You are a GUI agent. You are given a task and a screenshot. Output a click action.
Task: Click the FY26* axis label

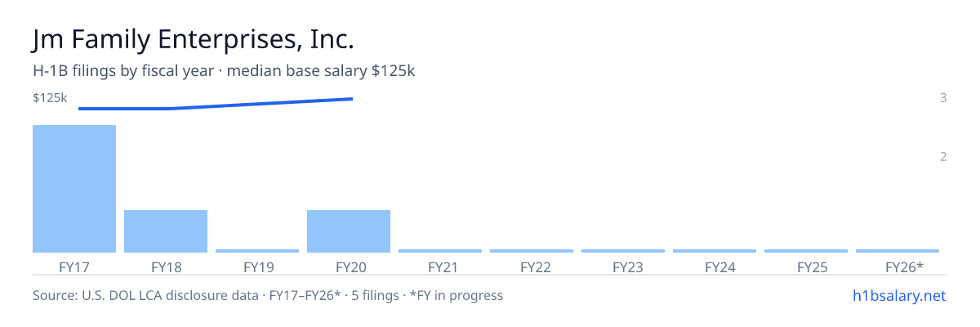tap(898, 267)
